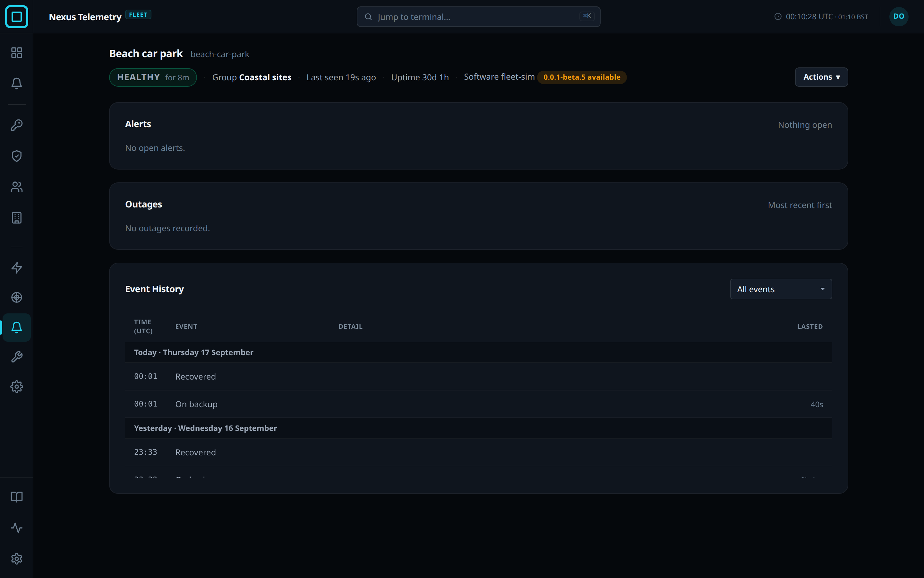Click the Nexus Telemetry square logo icon
Screen dimensions: 924x578
(x=16, y=16)
